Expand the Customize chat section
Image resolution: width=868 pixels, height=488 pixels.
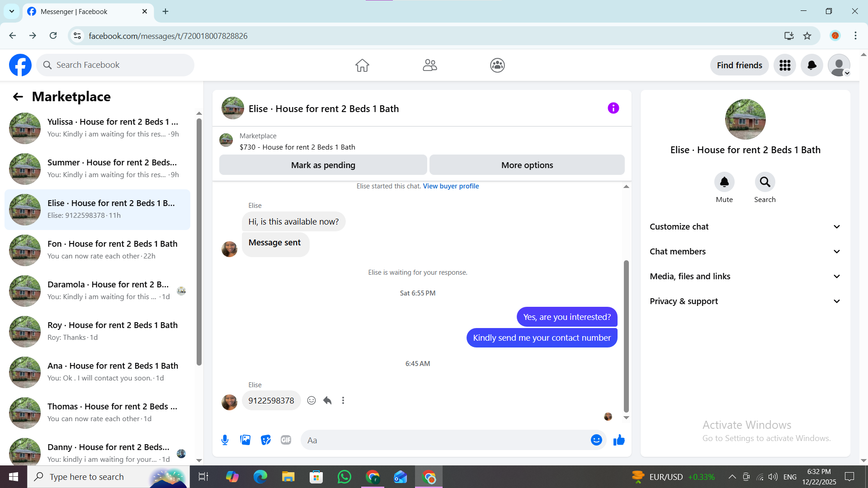[x=745, y=227]
